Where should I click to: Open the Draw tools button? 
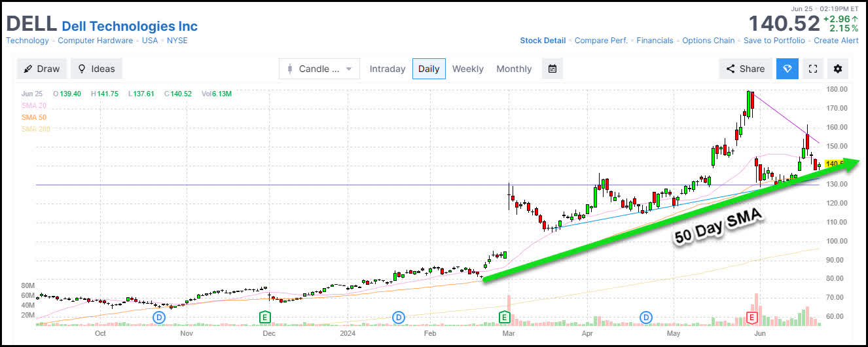point(42,69)
